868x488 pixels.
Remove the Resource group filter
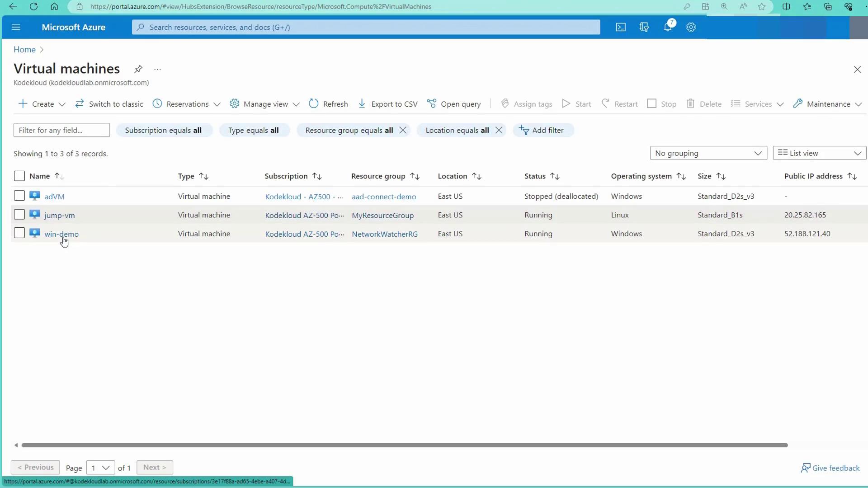(403, 130)
